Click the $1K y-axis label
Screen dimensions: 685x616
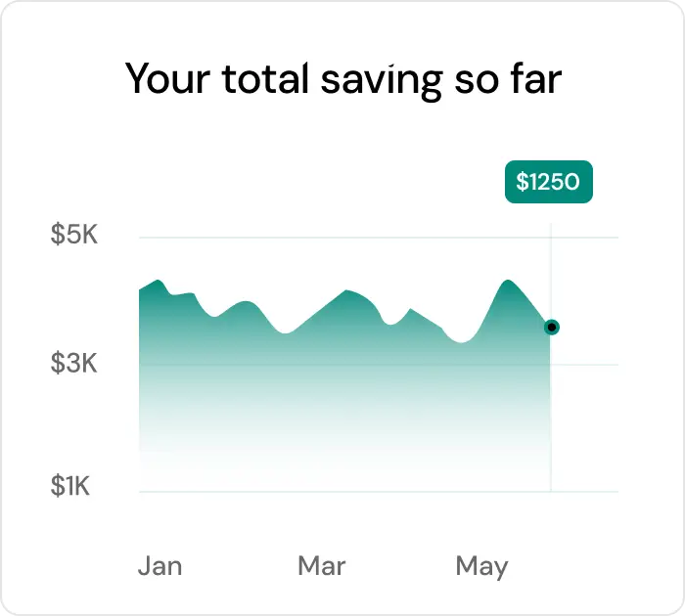(71, 486)
